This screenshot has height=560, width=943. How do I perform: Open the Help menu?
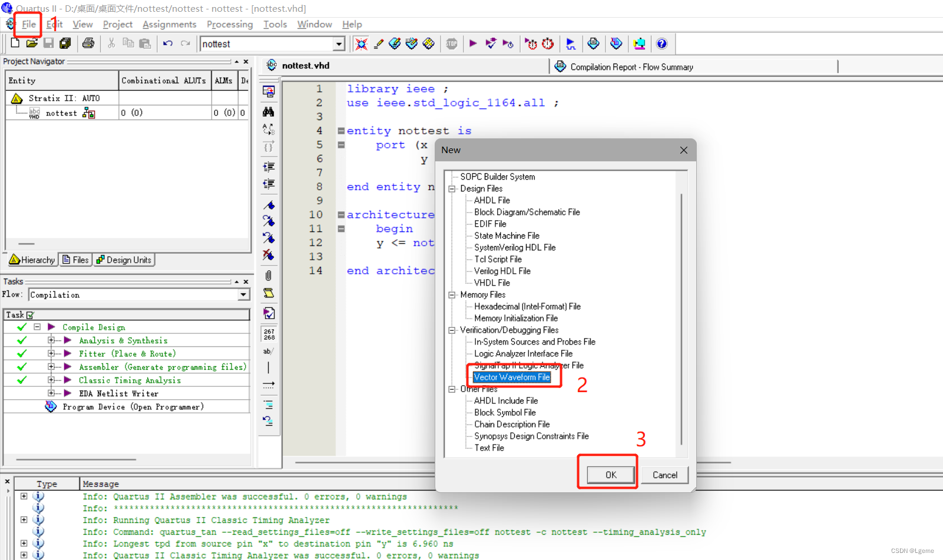pyautogui.click(x=352, y=24)
